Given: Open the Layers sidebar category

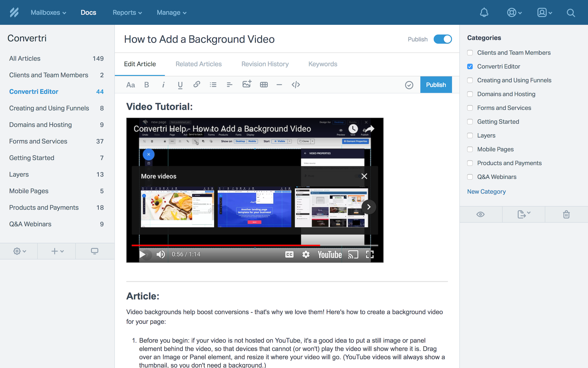Looking at the screenshot, I should [x=57, y=174].
